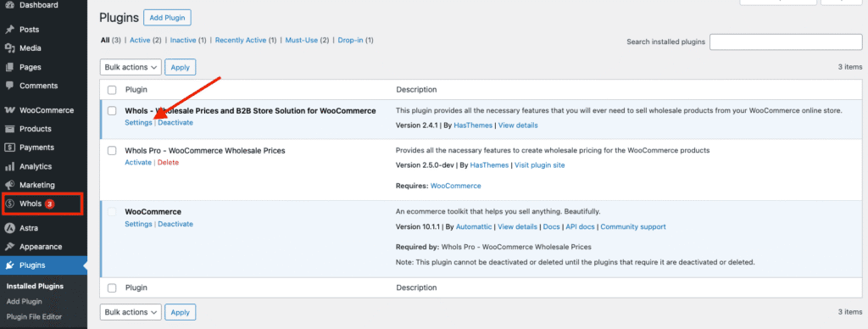Filter plugins by Drop-in (1)
Viewport: 868px width, 329px height.
(x=355, y=41)
